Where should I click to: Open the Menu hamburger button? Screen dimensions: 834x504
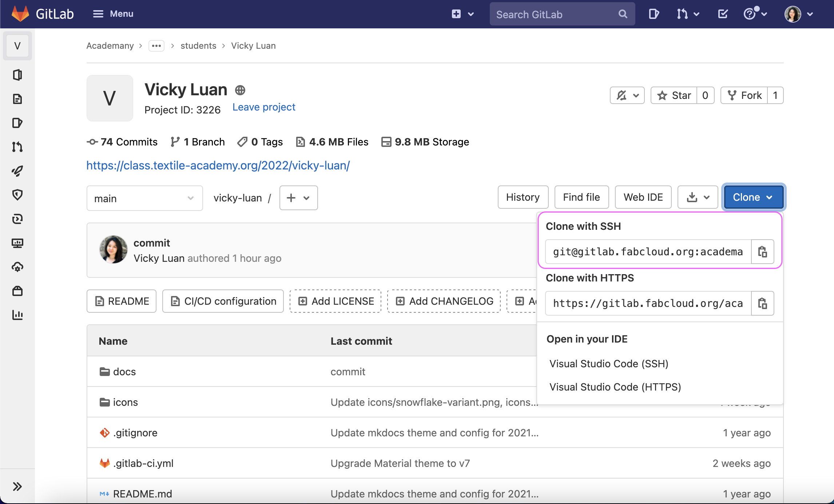click(x=113, y=14)
